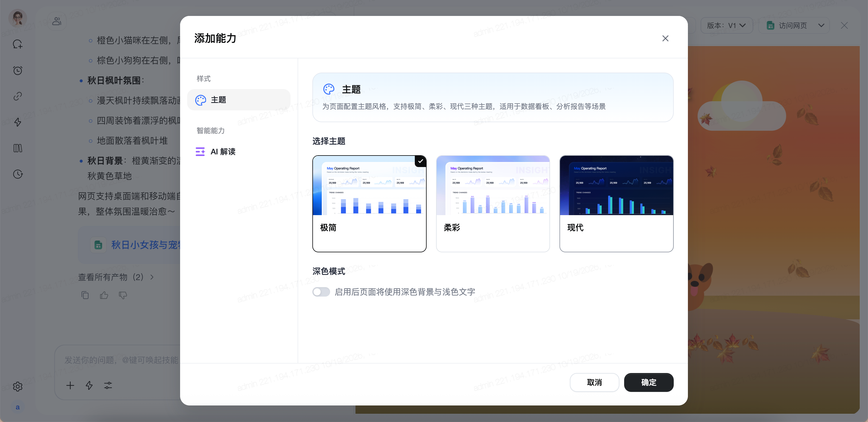Open the 版本: V1 dropdown

[x=727, y=25]
